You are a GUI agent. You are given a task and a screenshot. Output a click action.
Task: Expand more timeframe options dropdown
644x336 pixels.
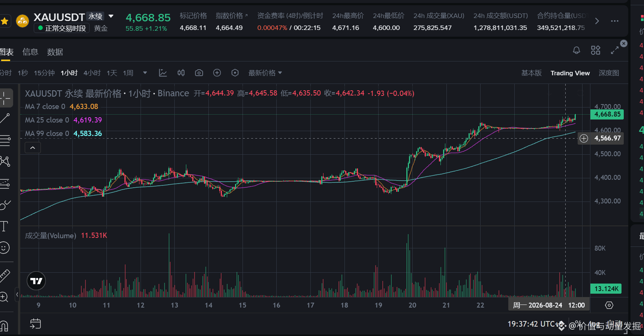coord(145,73)
